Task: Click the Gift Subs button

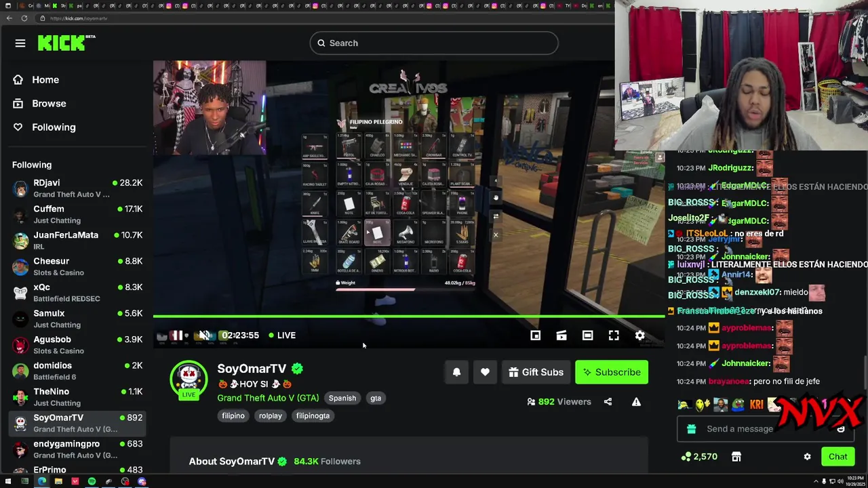Action: [536, 372]
